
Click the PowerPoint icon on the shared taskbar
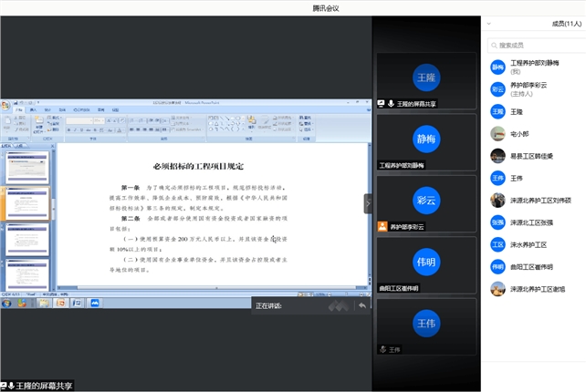[61, 303]
